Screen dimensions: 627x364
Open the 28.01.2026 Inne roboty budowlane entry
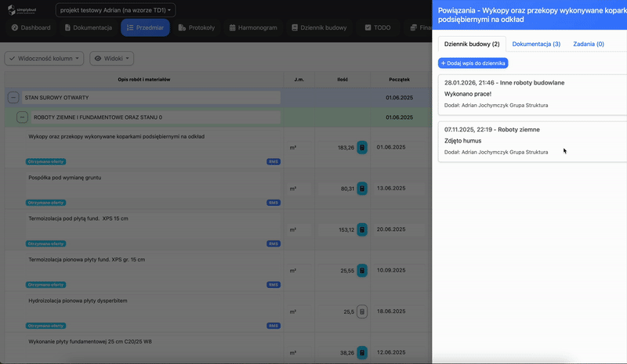[x=533, y=95]
